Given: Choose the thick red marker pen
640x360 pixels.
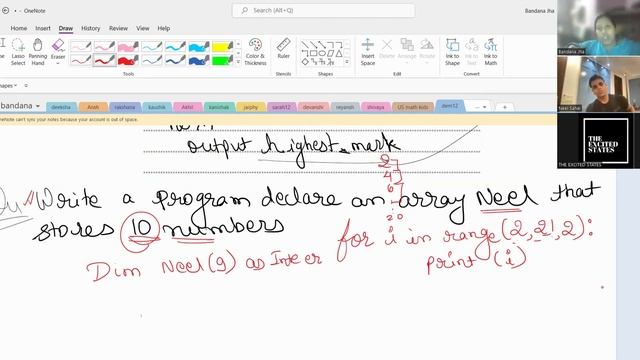Looking at the screenshot, I should 128,60.
